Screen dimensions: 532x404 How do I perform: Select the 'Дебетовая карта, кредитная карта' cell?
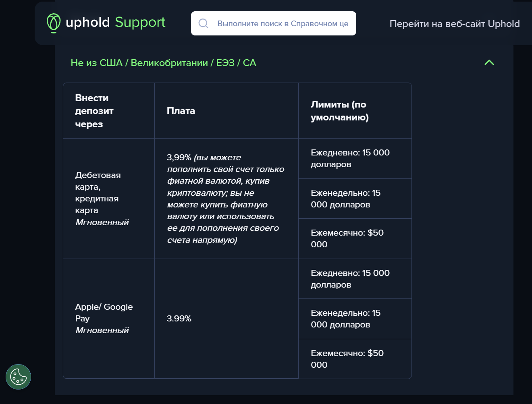(x=98, y=193)
